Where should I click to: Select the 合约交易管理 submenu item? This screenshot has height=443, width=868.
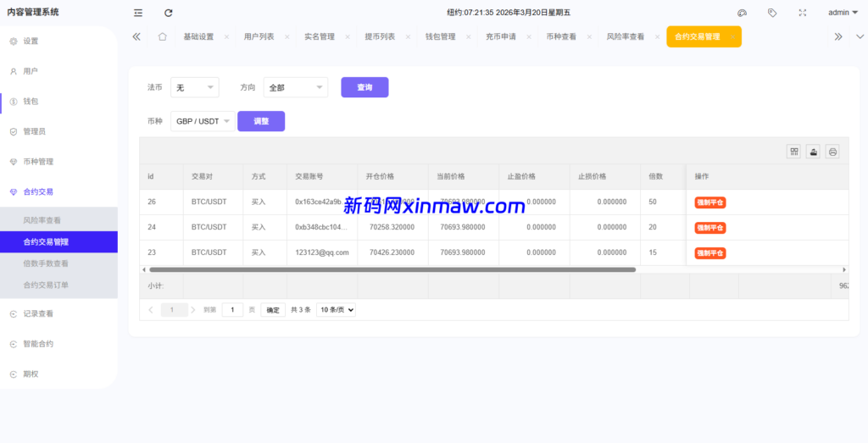58,241
